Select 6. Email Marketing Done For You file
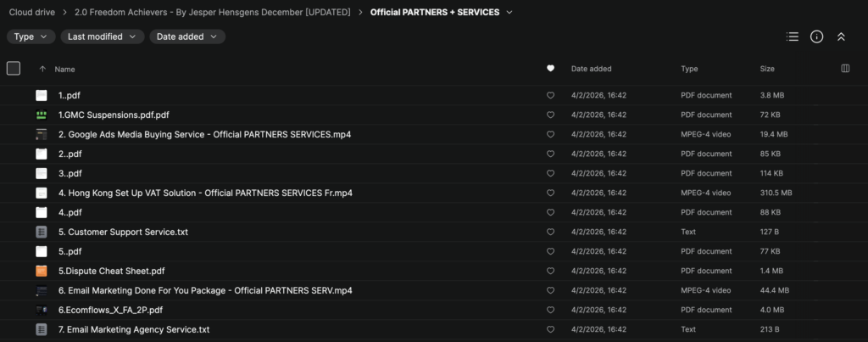 (x=205, y=290)
